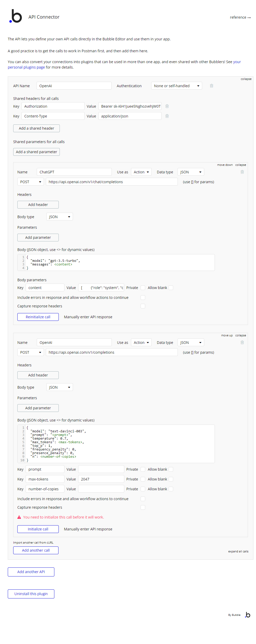Collapse the ChatGPT call
The width and height of the screenshot is (256, 644).
(x=240, y=165)
